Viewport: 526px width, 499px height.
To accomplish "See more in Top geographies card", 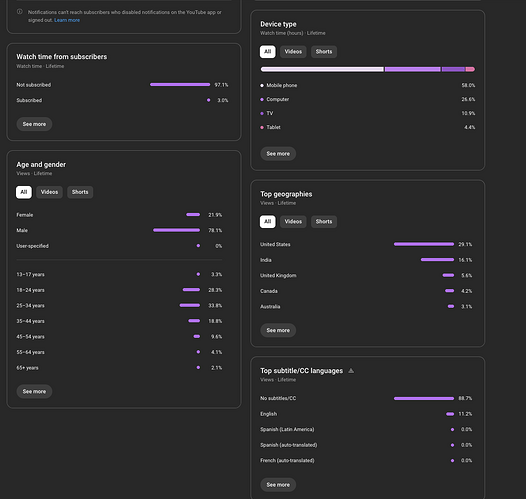I will [278, 330].
